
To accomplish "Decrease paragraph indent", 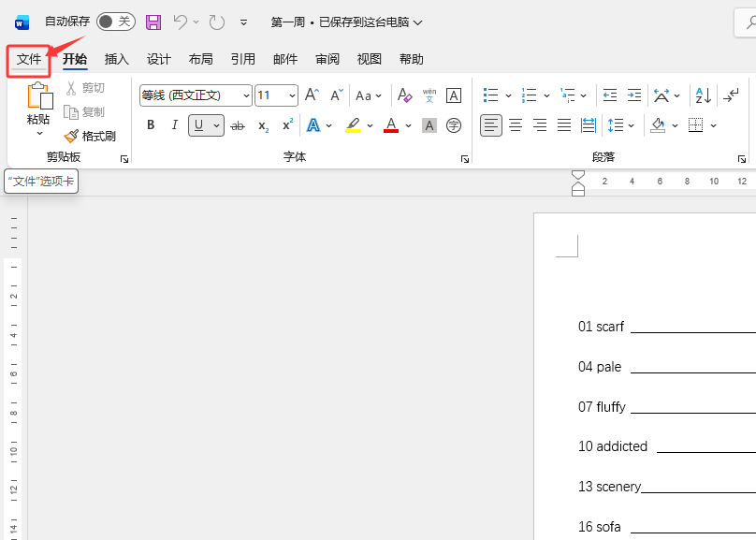I will 610,95.
